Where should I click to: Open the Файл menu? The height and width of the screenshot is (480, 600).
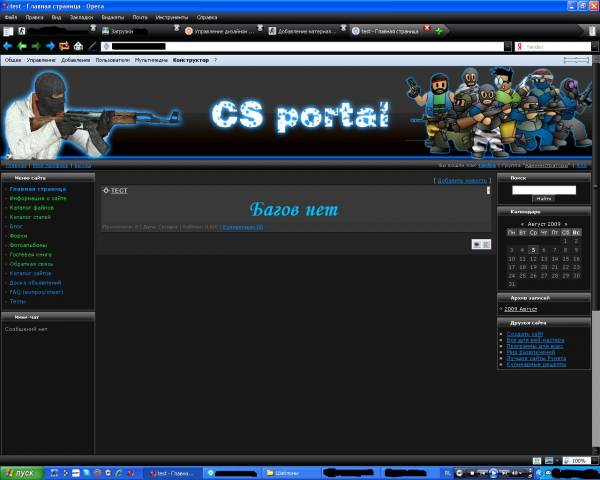pos(11,18)
